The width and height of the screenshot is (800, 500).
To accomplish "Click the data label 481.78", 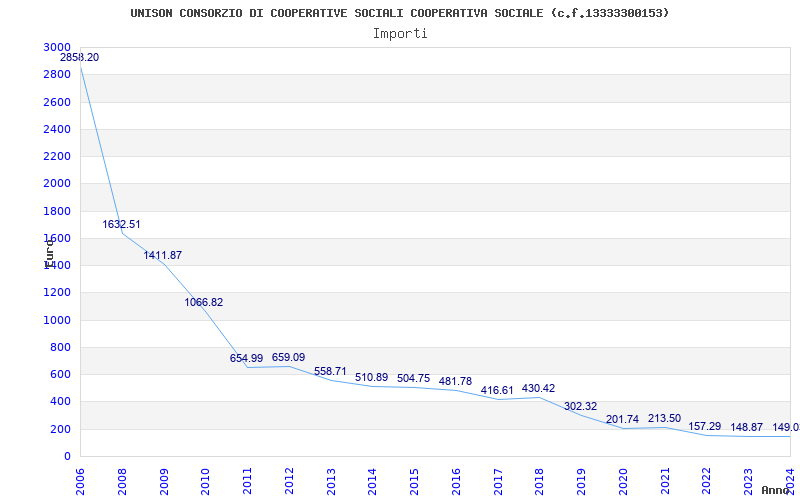I will tap(455, 382).
